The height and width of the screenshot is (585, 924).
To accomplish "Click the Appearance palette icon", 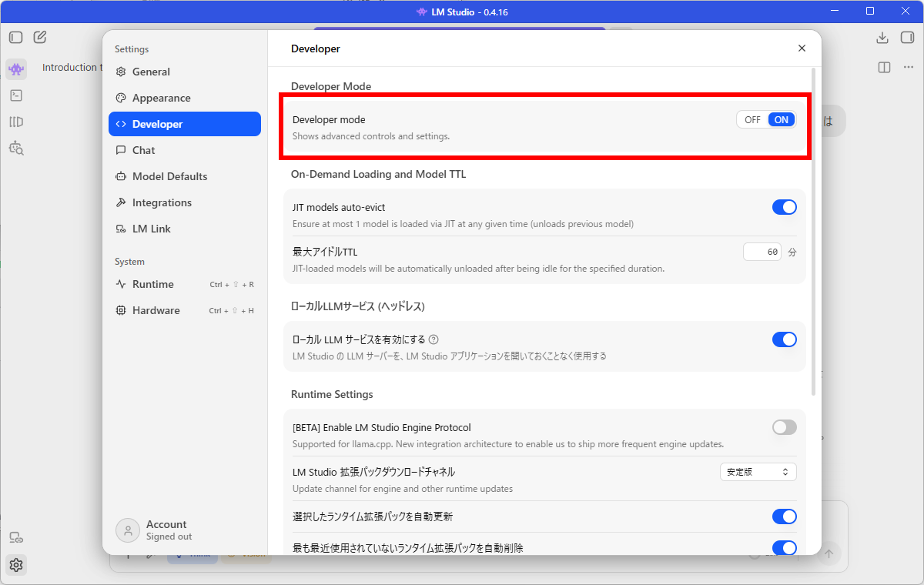I will (121, 98).
